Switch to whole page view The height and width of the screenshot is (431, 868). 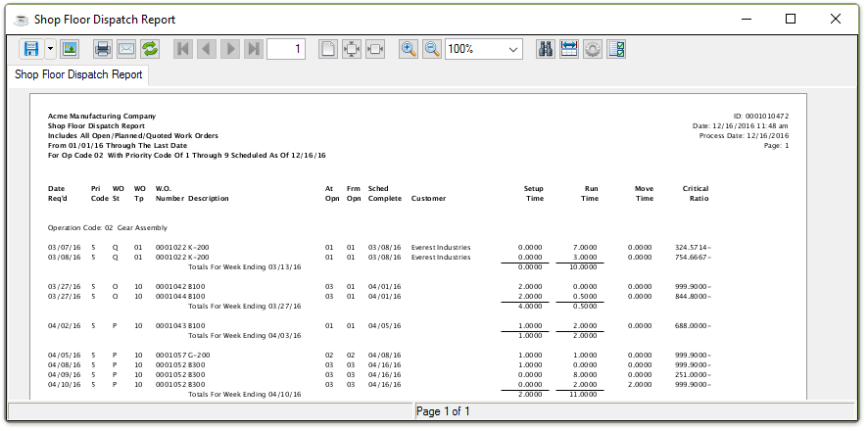pyautogui.click(x=328, y=49)
